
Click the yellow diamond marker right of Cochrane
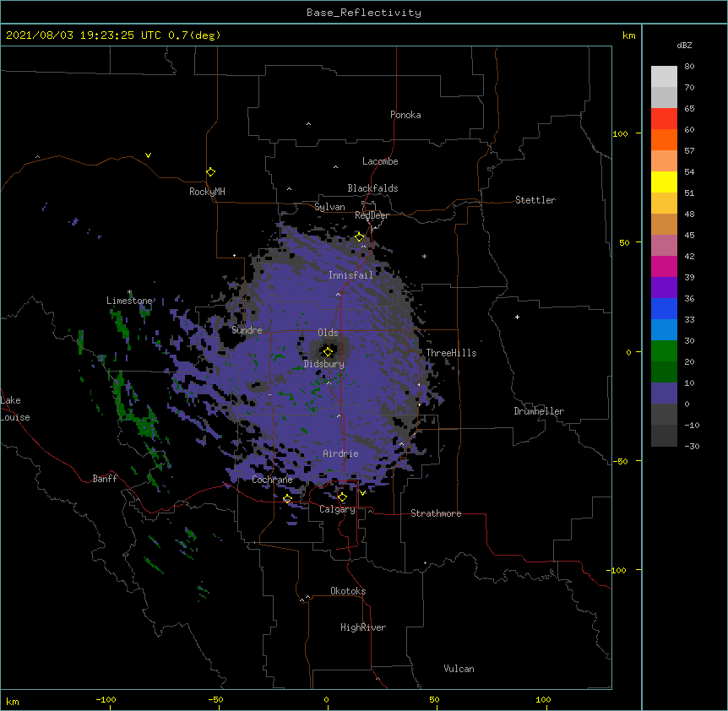pyautogui.click(x=287, y=498)
